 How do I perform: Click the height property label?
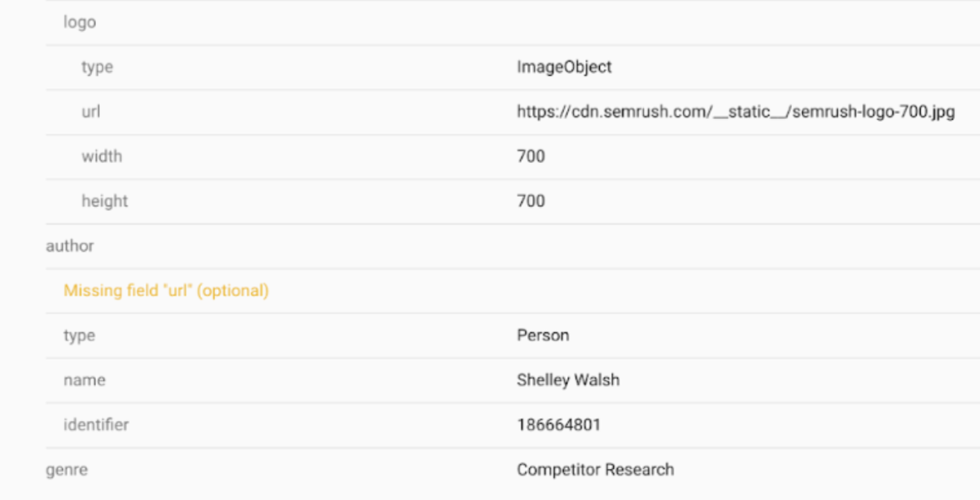click(x=104, y=201)
